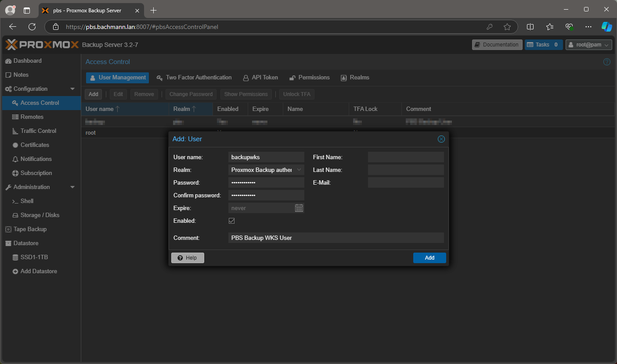Open the Shell console
Viewport: 617px width, 364px height.
click(x=27, y=201)
